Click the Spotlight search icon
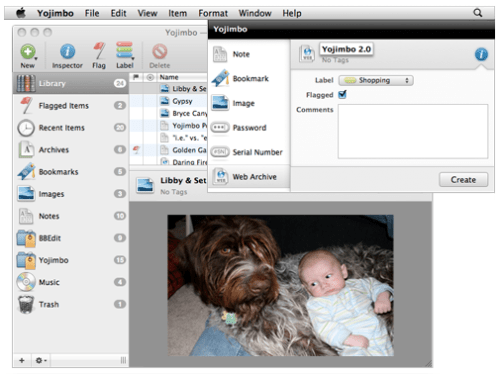This screenshot has width=500, height=374. pyautogui.click(x=478, y=13)
